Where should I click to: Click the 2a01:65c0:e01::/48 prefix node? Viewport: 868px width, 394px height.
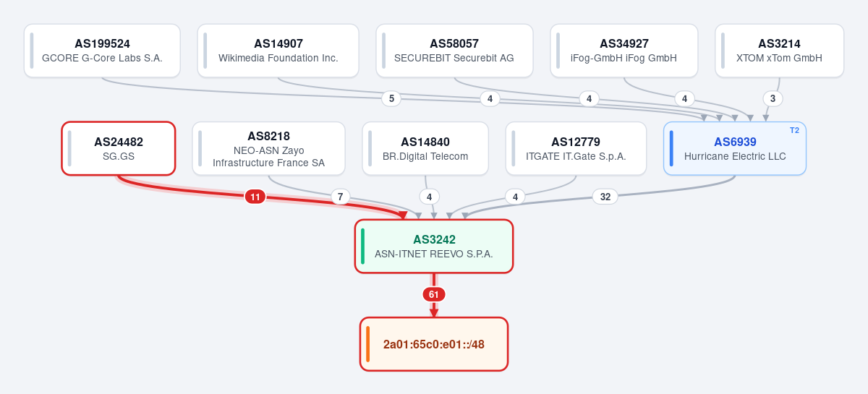point(434,344)
